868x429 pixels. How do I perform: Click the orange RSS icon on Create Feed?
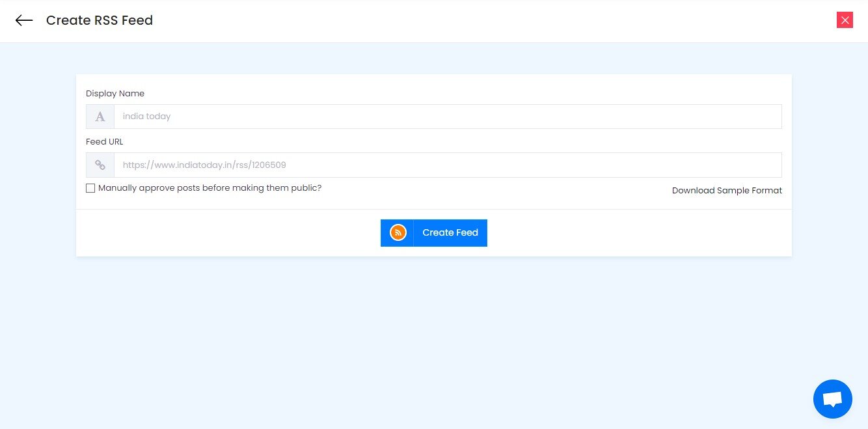coord(397,232)
